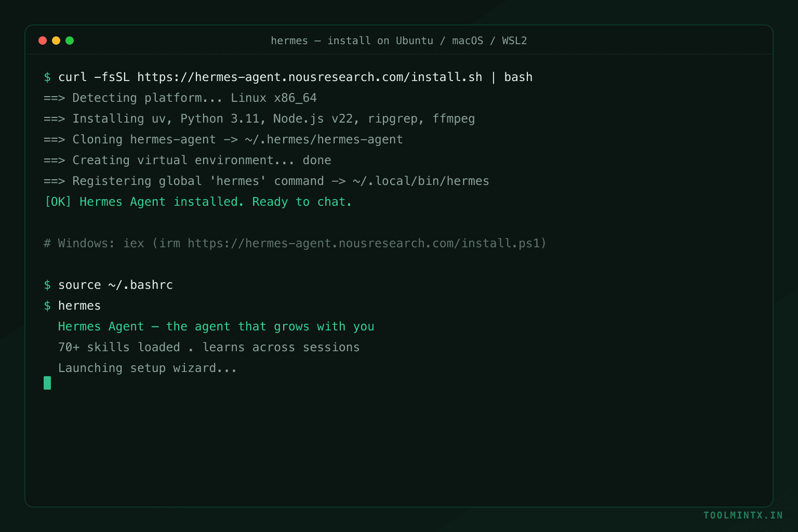Click the 'Cloning hermes-agent' output line
Image resolution: width=798 pixels, height=532 pixels.
pyautogui.click(x=223, y=139)
